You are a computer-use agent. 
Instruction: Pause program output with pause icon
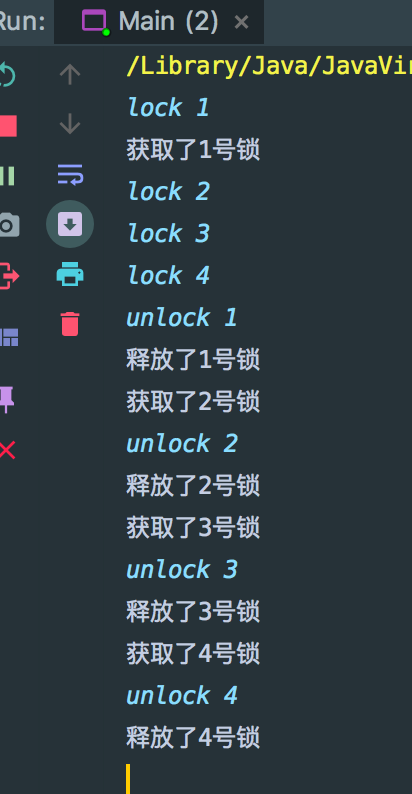[x=7, y=176]
